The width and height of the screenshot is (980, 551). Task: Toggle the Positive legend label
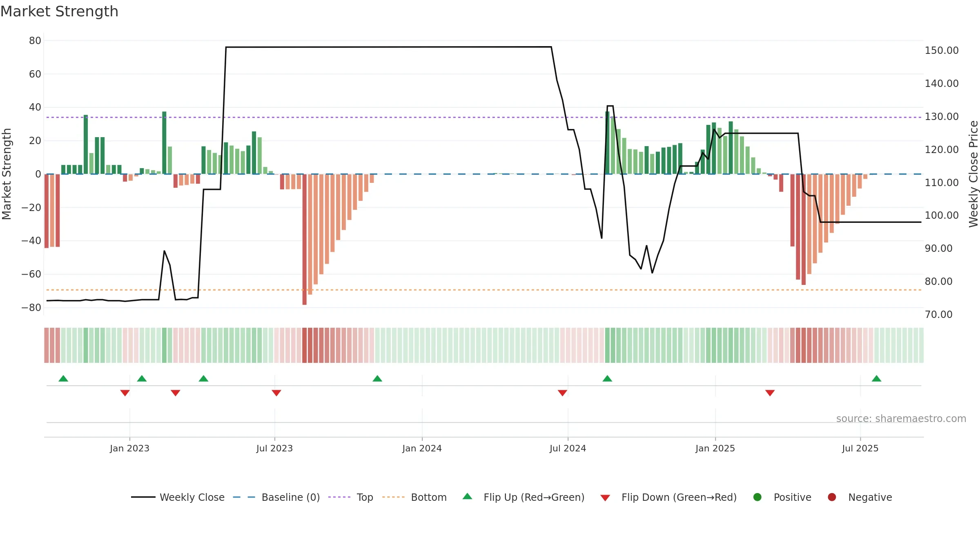793,498
